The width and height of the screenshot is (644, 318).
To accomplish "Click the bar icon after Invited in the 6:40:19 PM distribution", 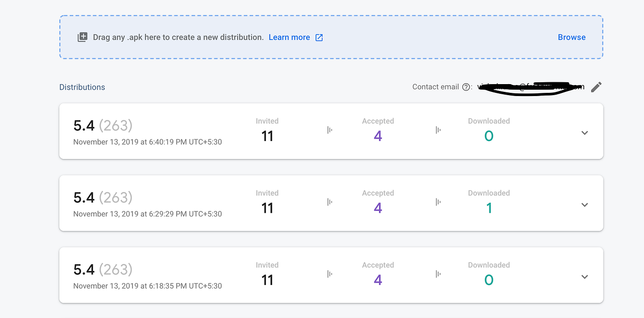I will coord(330,130).
